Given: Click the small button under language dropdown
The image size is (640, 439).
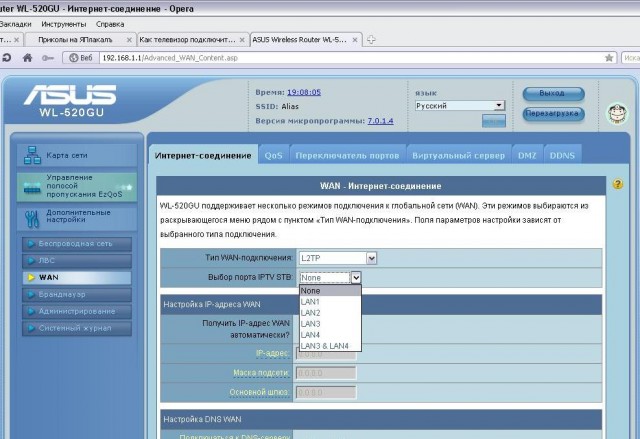Looking at the screenshot, I should coord(493,121).
